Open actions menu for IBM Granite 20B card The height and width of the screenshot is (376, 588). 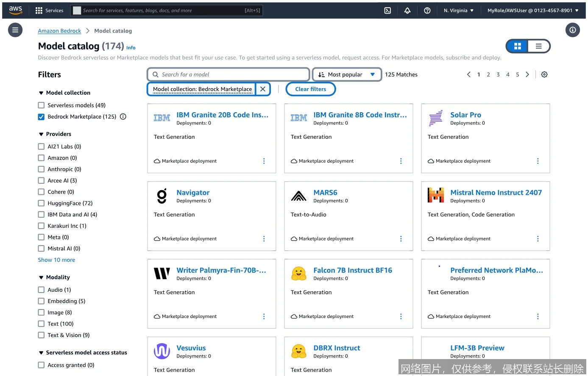point(264,161)
